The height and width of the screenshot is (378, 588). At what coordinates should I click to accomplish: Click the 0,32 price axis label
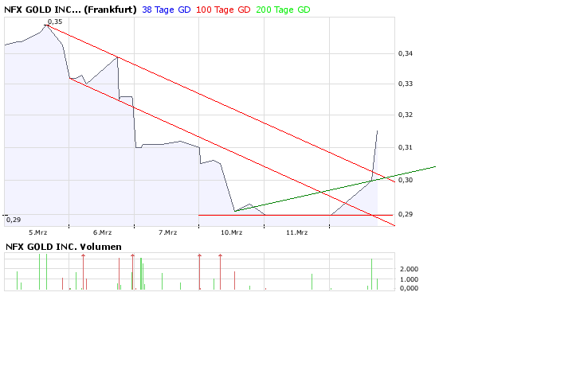pyautogui.click(x=406, y=115)
